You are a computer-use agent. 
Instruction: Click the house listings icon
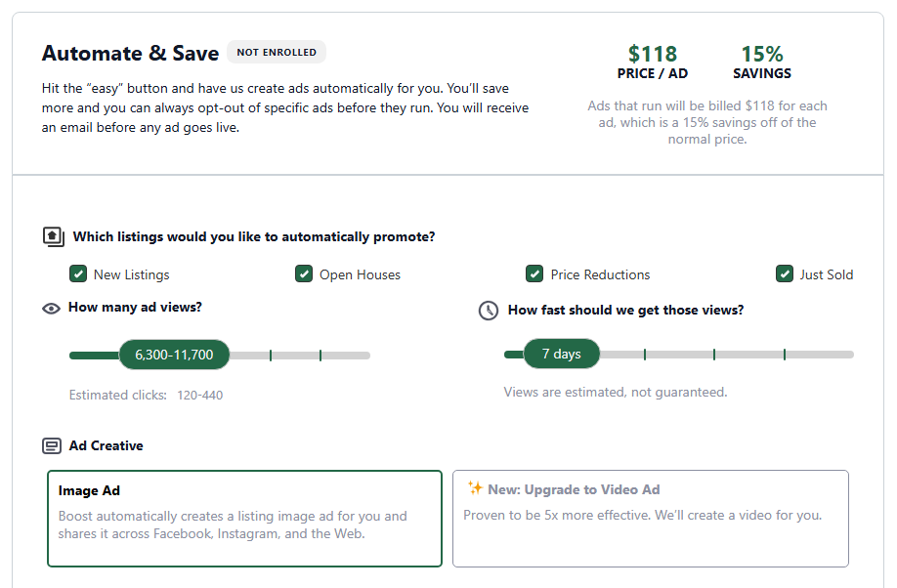coord(54,235)
